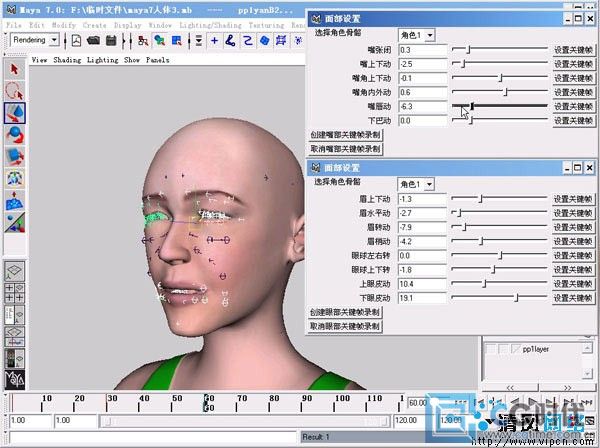Select the Show Manipulator tool

(x=15, y=223)
